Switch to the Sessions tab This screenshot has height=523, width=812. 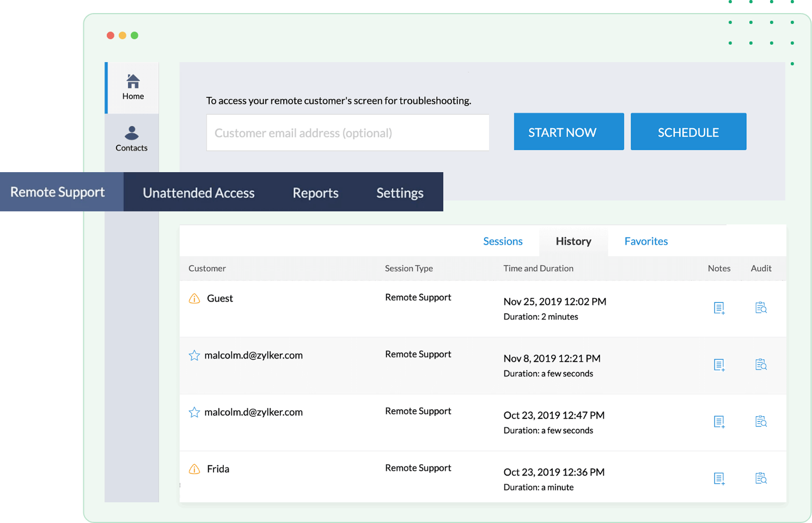click(x=503, y=241)
